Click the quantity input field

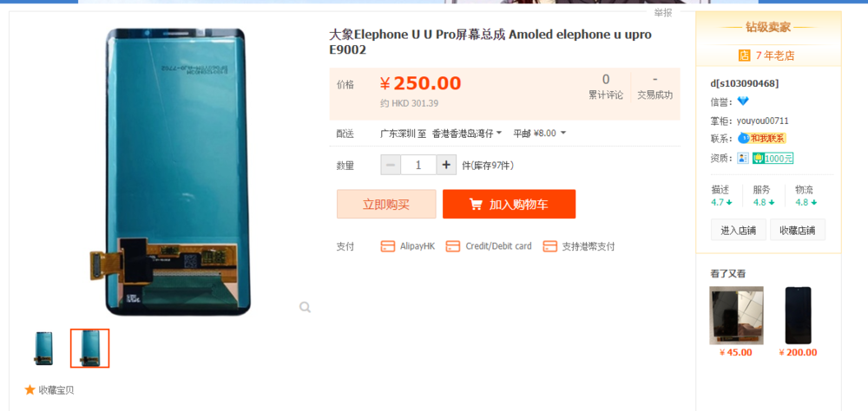(418, 165)
